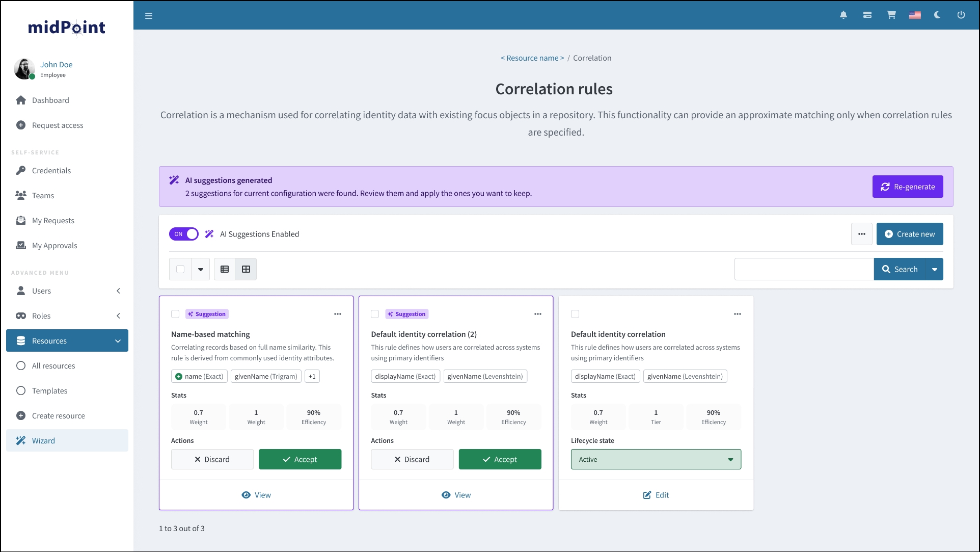Screen dimensions: 980x552
Task: Open the shopping cart icon
Action: click(891, 15)
